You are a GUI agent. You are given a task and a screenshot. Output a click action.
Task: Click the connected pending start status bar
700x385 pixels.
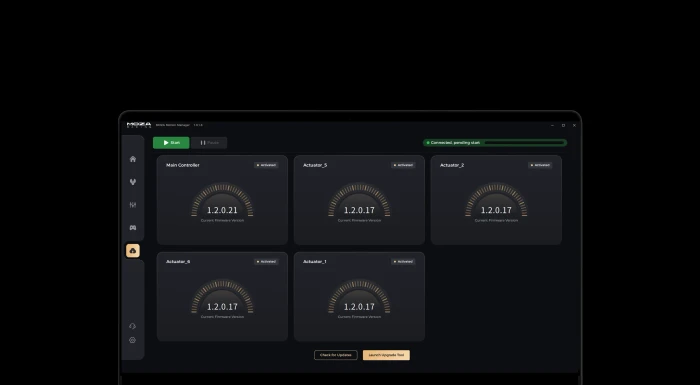pos(495,143)
